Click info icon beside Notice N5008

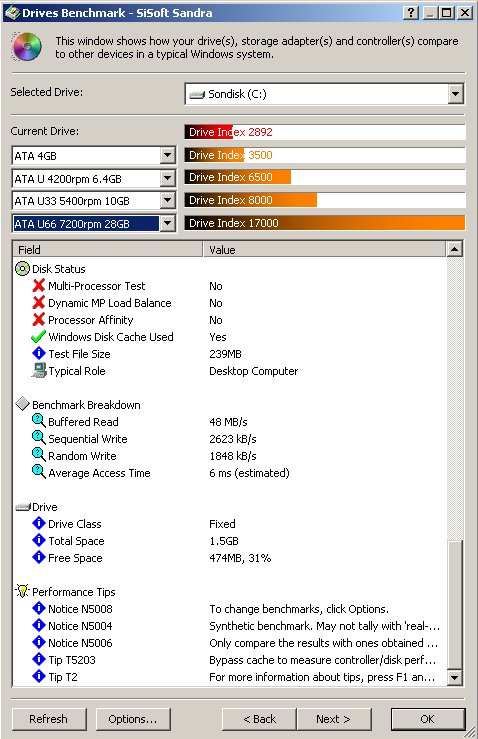tap(39, 608)
